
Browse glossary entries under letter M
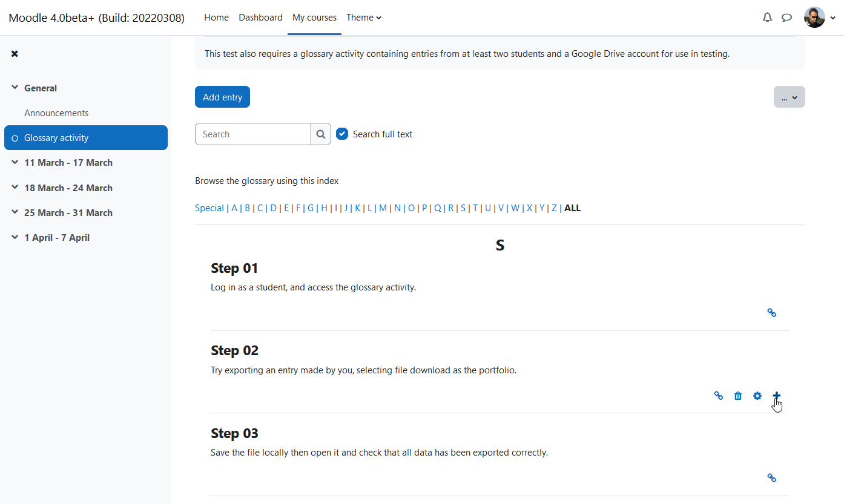point(383,208)
